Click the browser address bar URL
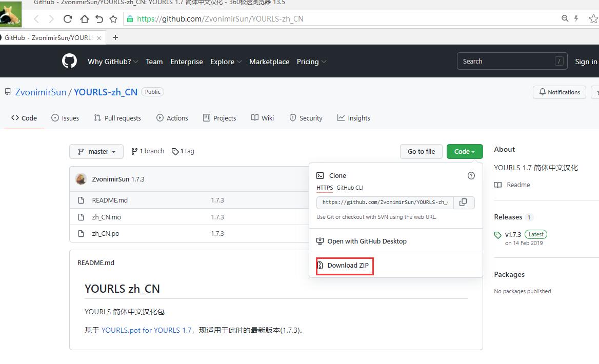This screenshot has width=599, height=364. click(x=220, y=19)
